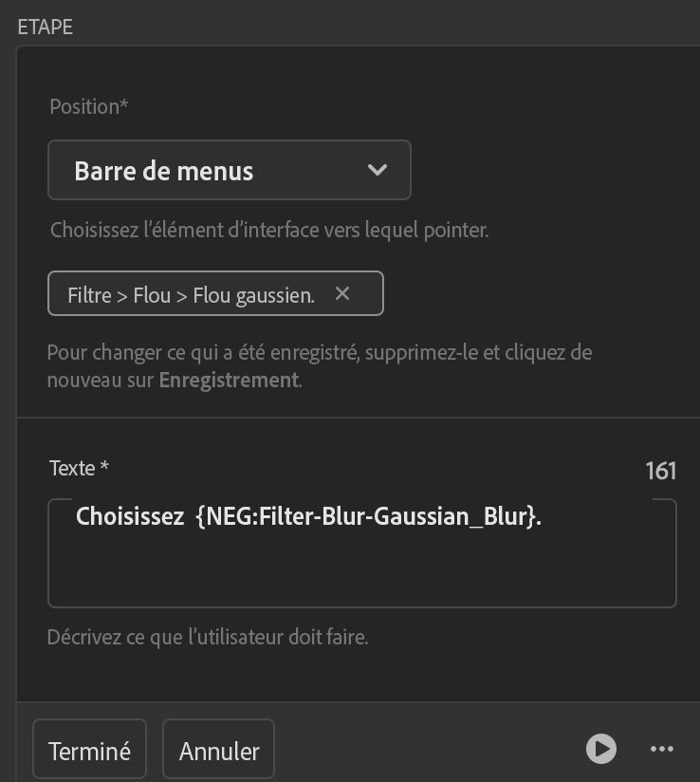Click the word Choisissez in the text field
The width and height of the screenshot is (700, 782).
(130, 517)
